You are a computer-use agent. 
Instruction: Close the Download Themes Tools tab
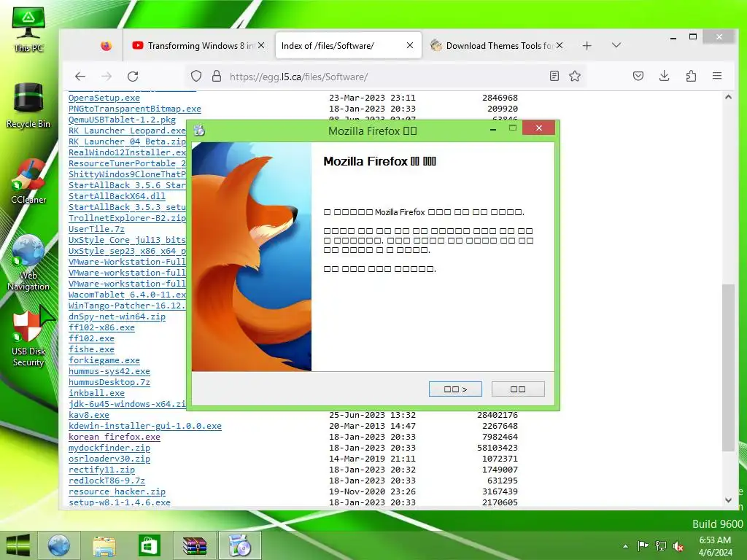tap(560, 45)
